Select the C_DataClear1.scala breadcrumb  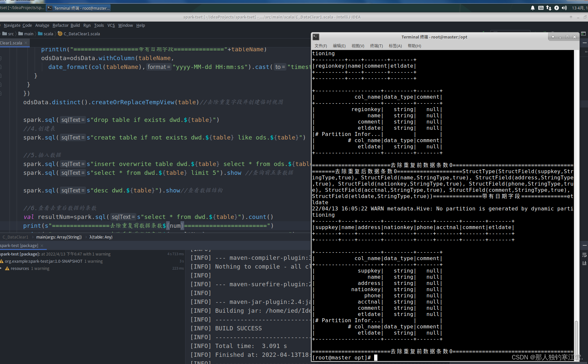[79, 34]
